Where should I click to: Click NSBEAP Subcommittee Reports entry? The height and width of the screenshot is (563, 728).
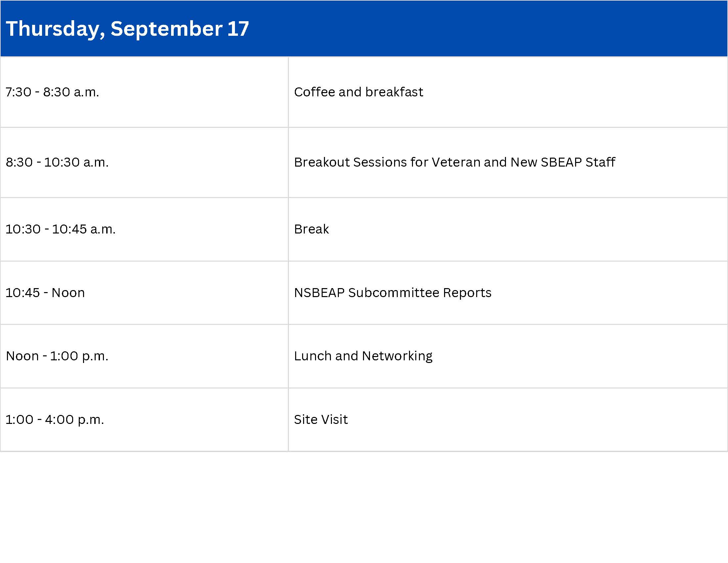[393, 293]
